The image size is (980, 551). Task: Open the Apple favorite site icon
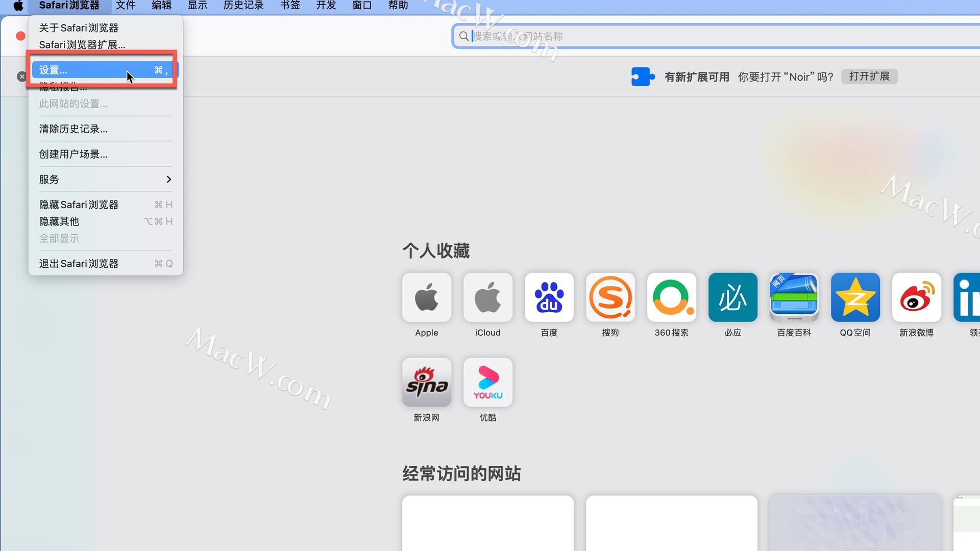(427, 297)
